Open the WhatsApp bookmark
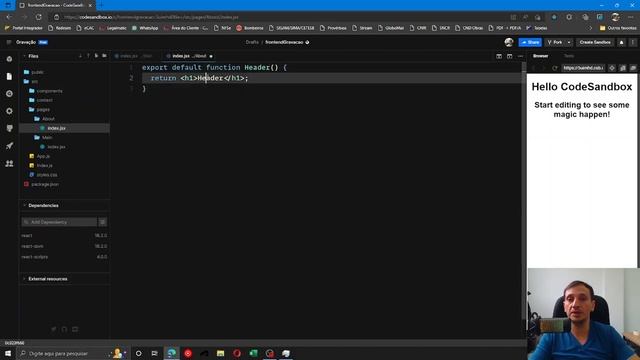Viewport: 640px width, 360px height. pos(145,28)
